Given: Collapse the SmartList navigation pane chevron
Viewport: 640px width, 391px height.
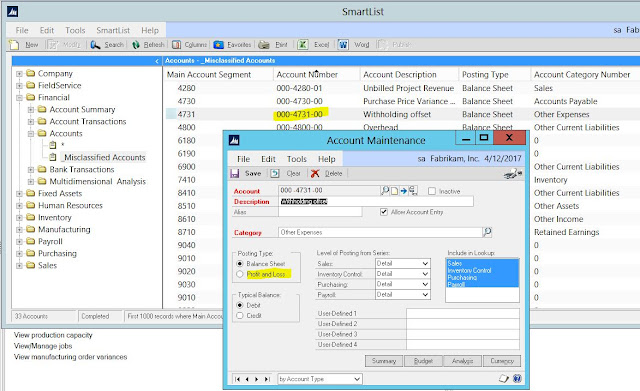Looking at the screenshot, I should pos(157,61).
